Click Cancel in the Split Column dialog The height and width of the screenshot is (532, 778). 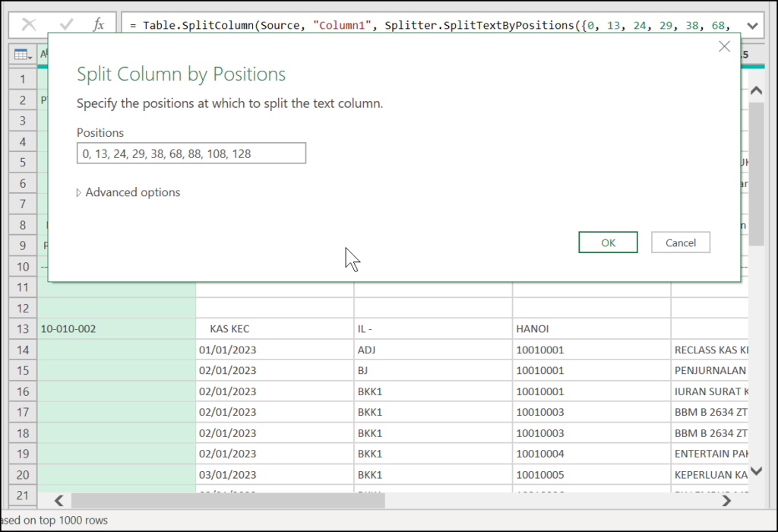point(680,242)
